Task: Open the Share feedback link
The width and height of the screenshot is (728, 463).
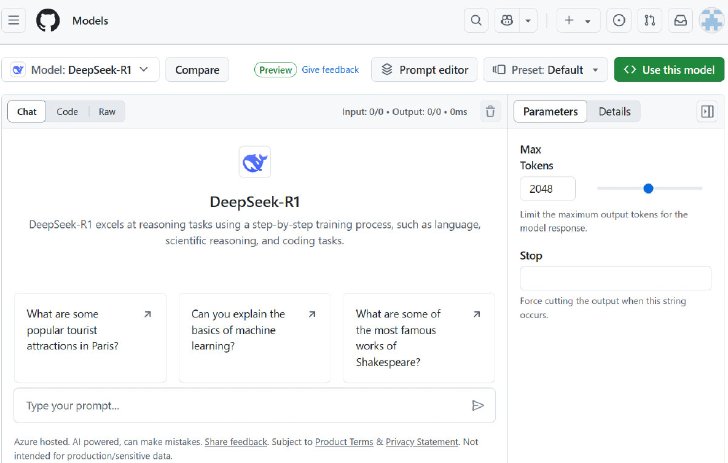Action: (x=236, y=442)
